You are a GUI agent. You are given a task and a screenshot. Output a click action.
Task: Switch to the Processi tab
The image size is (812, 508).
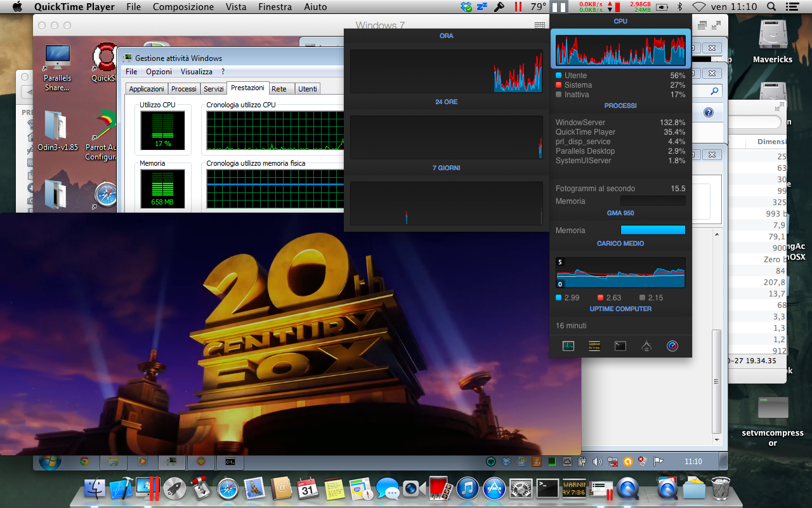184,89
